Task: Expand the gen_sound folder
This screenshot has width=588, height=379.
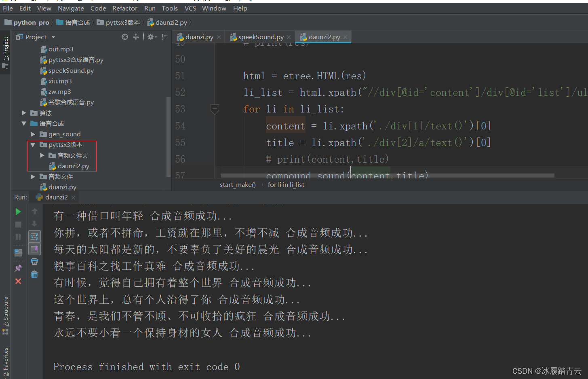Action: (33, 134)
